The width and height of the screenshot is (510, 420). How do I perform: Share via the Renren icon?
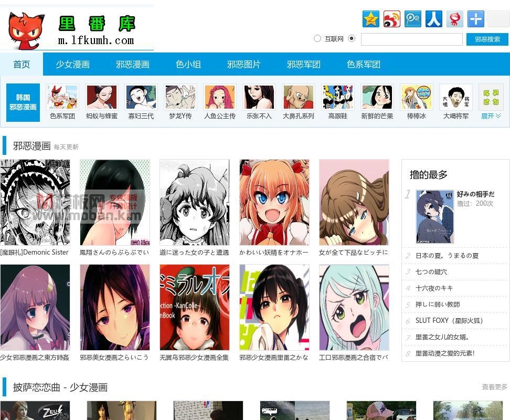(x=434, y=19)
